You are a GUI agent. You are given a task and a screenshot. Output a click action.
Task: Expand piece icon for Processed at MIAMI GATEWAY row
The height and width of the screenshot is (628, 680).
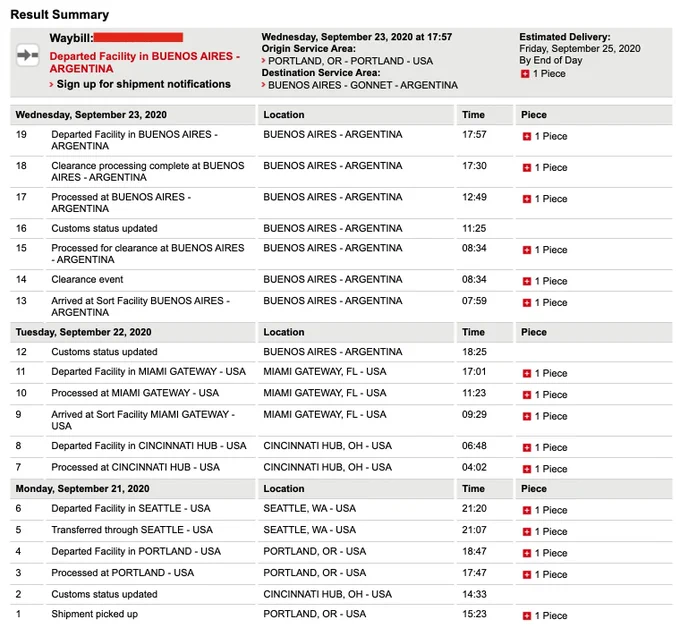coord(526,395)
